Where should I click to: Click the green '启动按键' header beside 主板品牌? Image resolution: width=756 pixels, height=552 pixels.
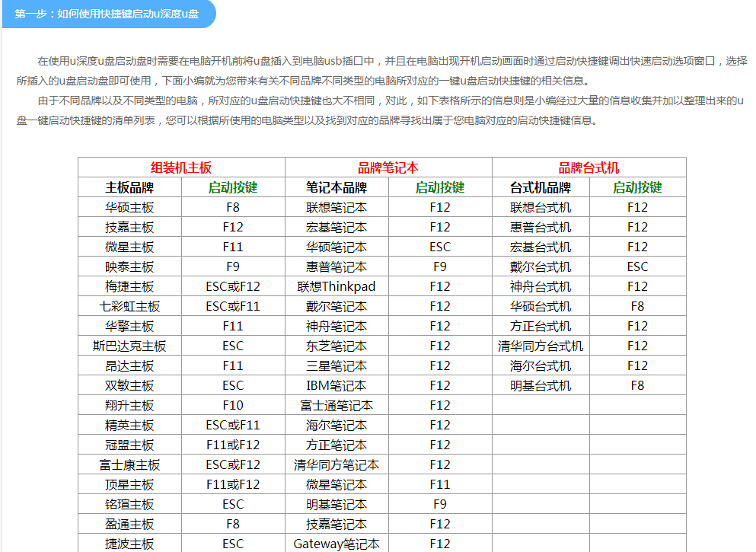coord(233,187)
